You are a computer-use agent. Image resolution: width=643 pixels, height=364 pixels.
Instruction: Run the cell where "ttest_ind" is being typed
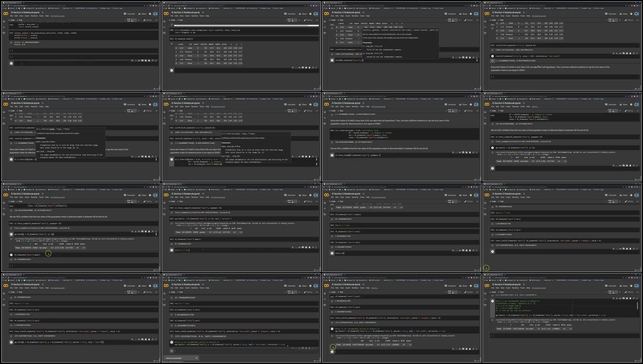coord(332,253)
